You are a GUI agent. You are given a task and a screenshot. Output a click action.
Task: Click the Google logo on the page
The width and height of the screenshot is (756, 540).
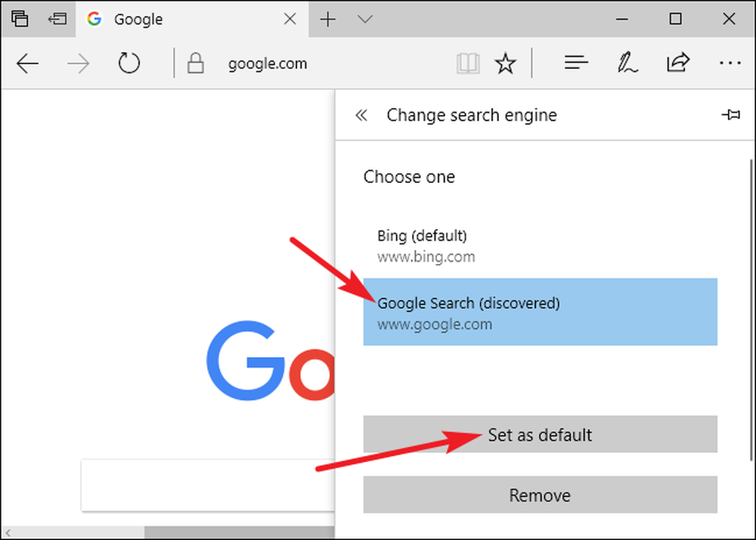270,361
